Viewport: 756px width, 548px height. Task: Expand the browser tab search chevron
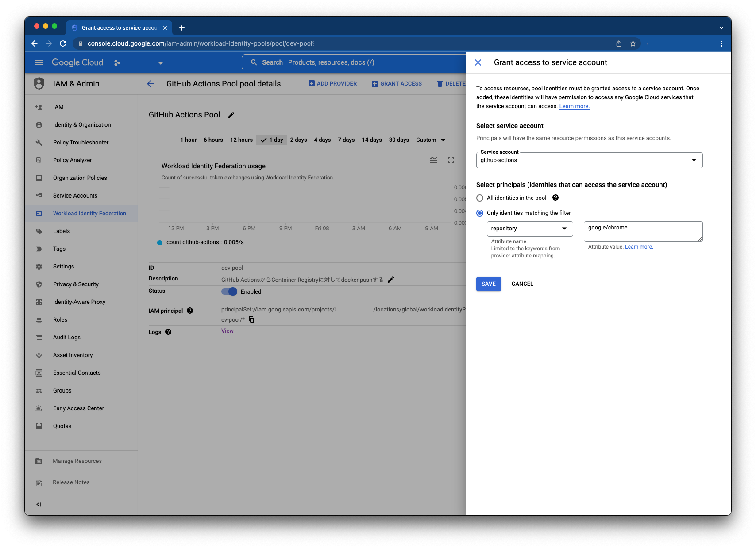point(721,28)
